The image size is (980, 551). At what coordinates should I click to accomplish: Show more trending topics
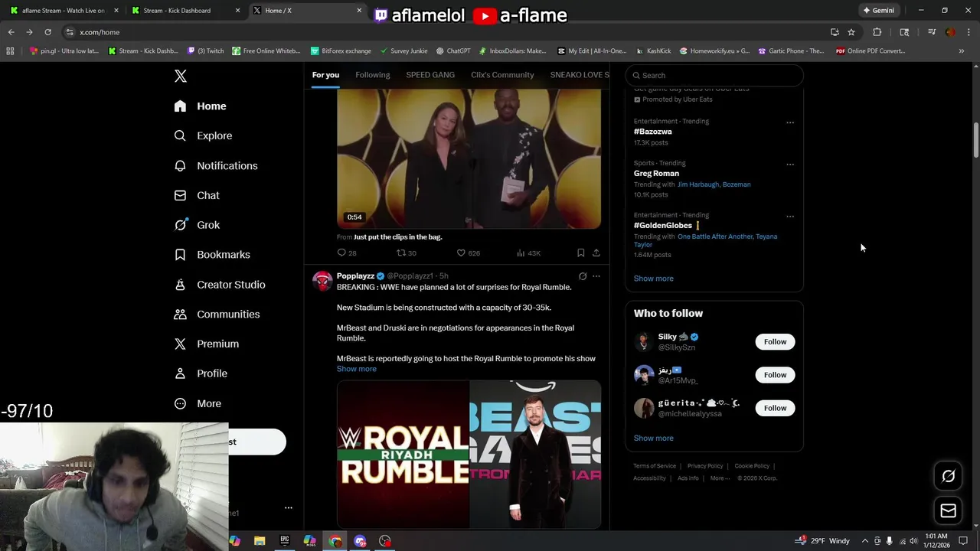tap(654, 279)
